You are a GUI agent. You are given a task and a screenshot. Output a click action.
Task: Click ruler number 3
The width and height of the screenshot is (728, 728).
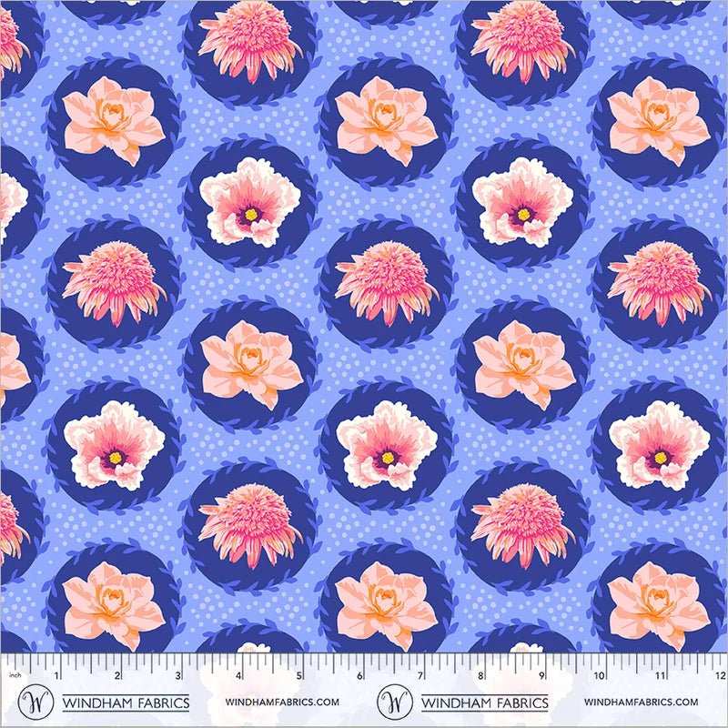tap(178, 675)
